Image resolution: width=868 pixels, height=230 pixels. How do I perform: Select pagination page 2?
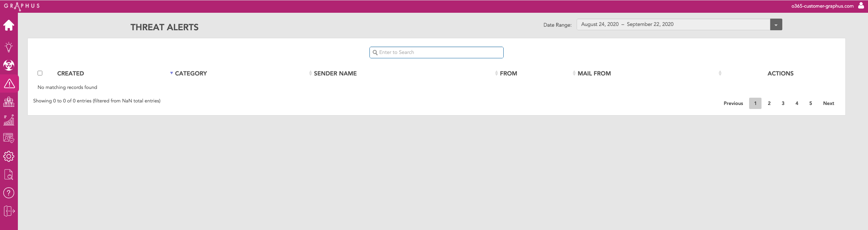pos(769,103)
